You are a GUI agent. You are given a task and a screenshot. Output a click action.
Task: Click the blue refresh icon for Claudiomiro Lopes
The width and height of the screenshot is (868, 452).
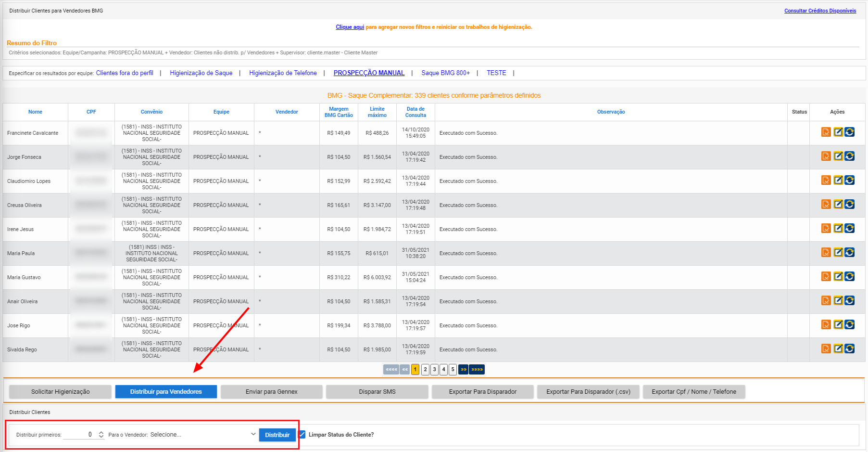pos(850,181)
